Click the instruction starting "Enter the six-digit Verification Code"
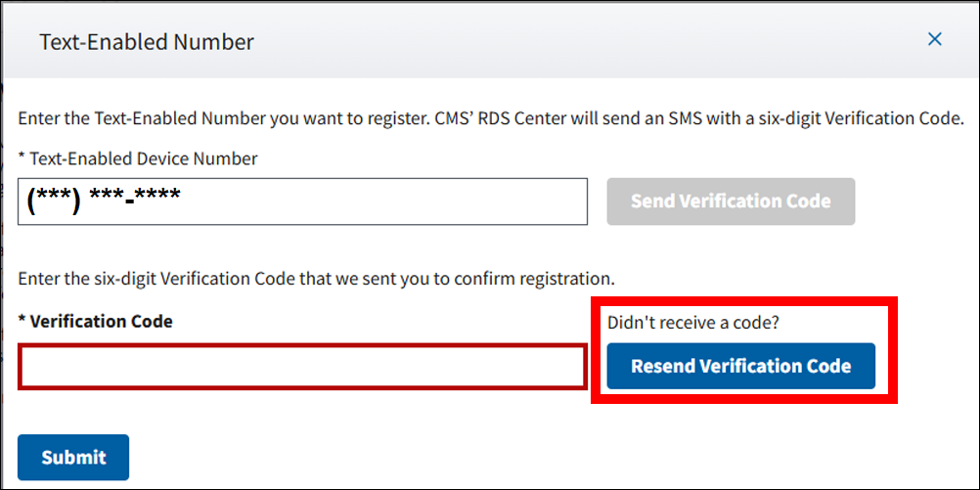 coord(316,278)
